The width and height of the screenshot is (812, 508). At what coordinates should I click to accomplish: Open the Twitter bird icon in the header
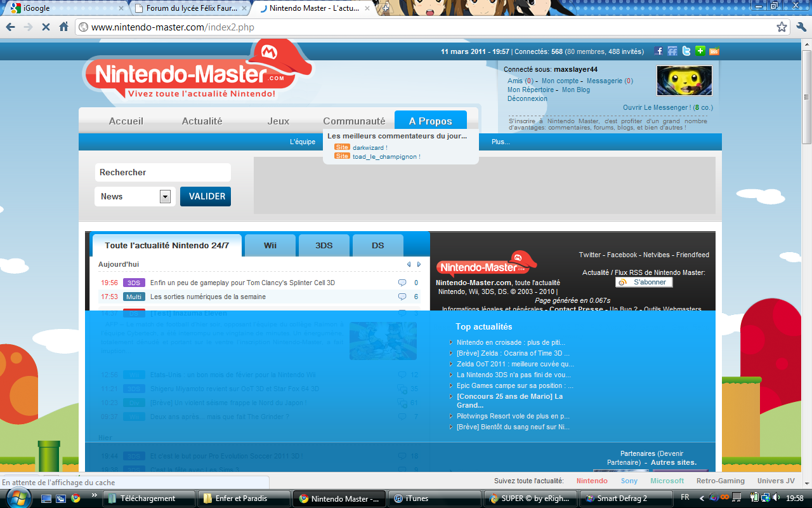[686, 51]
